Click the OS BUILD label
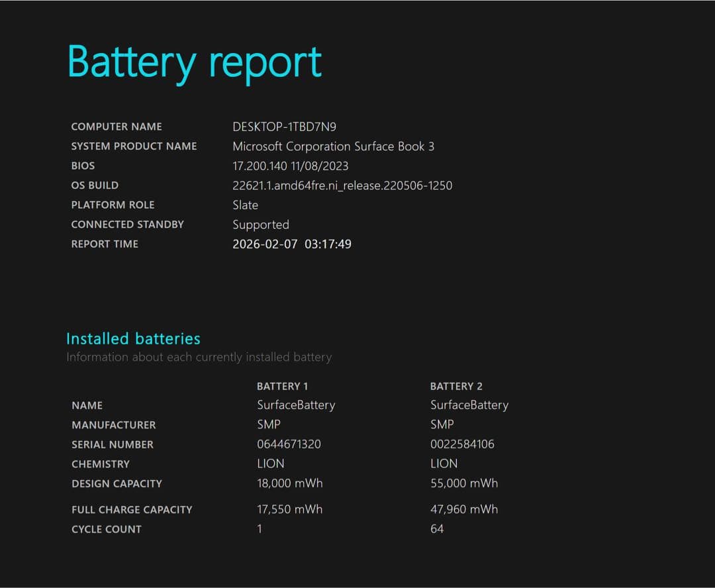The height and width of the screenshot is (588, 715). click(x=95, y=185)
